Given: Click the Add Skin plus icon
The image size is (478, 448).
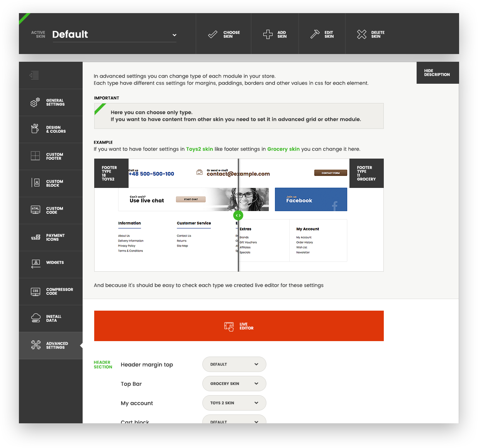Looking at the screenshot, I should (x=268, y=34).
